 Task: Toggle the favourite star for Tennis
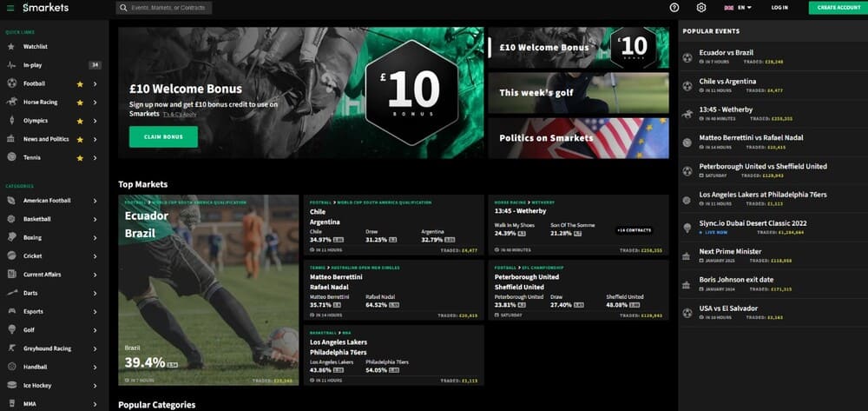(x=80, y=158)
